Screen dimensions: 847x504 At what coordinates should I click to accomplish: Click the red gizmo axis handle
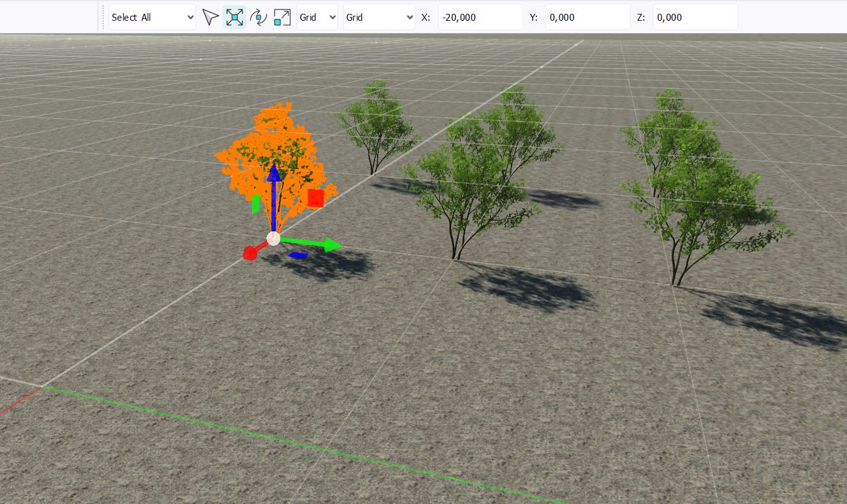point(250,253)
